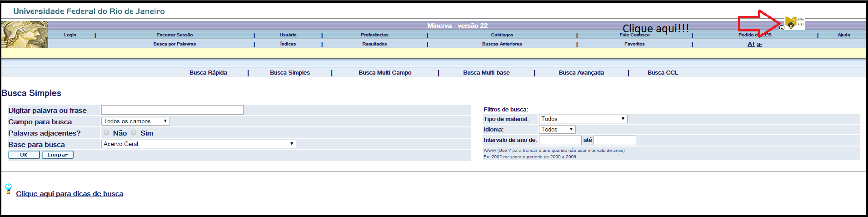The image size is (868, 217).
Task: Click the Limpar button
Action: [x=58, y=155]
